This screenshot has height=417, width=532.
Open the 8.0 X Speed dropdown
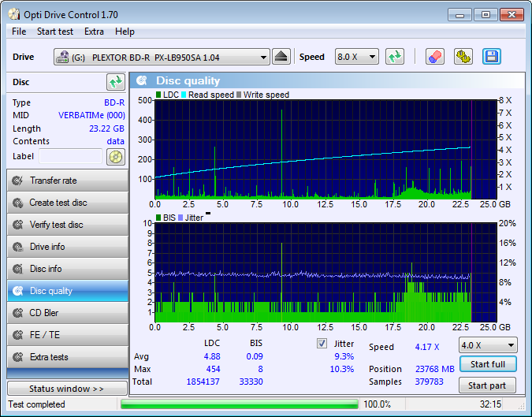coord(356,57)
